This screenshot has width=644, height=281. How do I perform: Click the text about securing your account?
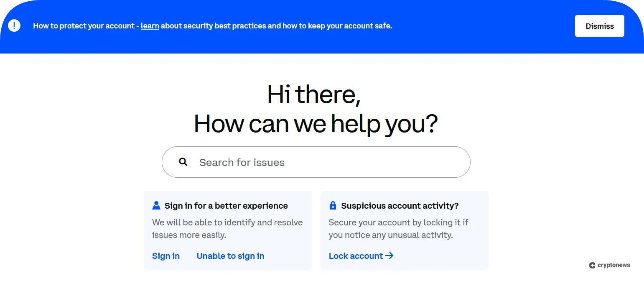pos(398,228)
